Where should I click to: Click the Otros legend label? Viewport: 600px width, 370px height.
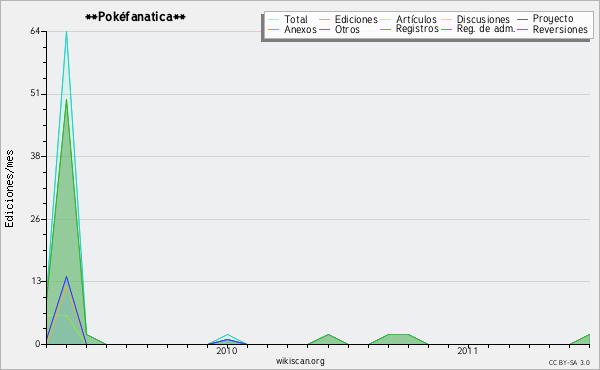[347, 29]
